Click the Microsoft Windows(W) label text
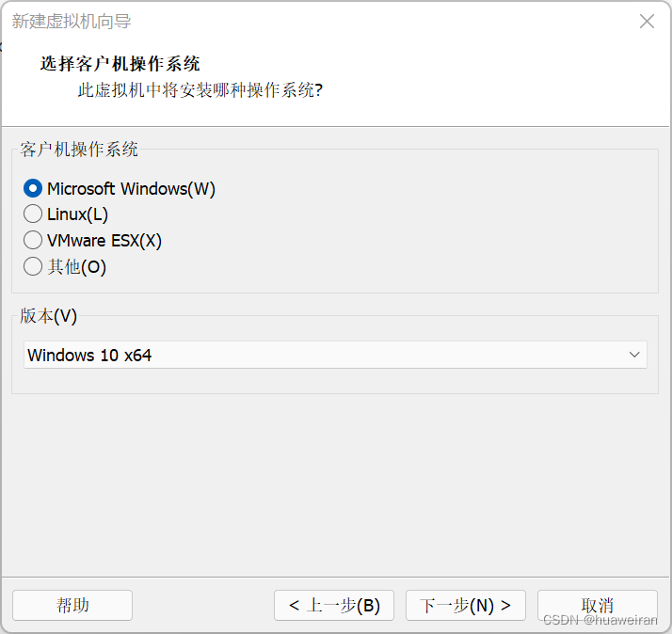Image resolution: width=672 pixels, height=634 pixels. click(x=131, y=188)
